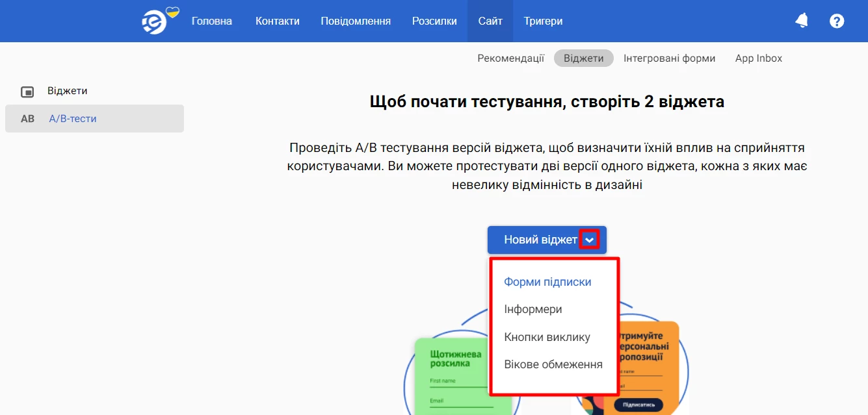This screenshot has height=415, width=868.
Task: Select the Віджети subtab pill
Action: 583,58
